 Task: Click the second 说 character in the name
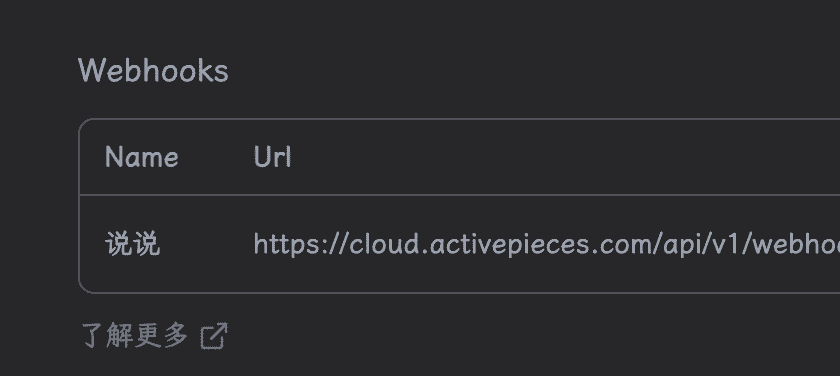click(146, 244)
